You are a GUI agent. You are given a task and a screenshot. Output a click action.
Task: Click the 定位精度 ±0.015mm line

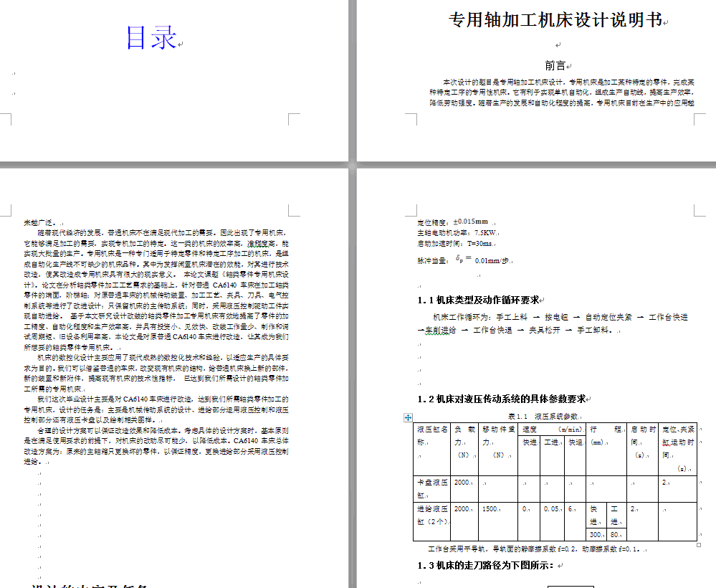coord(452,222)
